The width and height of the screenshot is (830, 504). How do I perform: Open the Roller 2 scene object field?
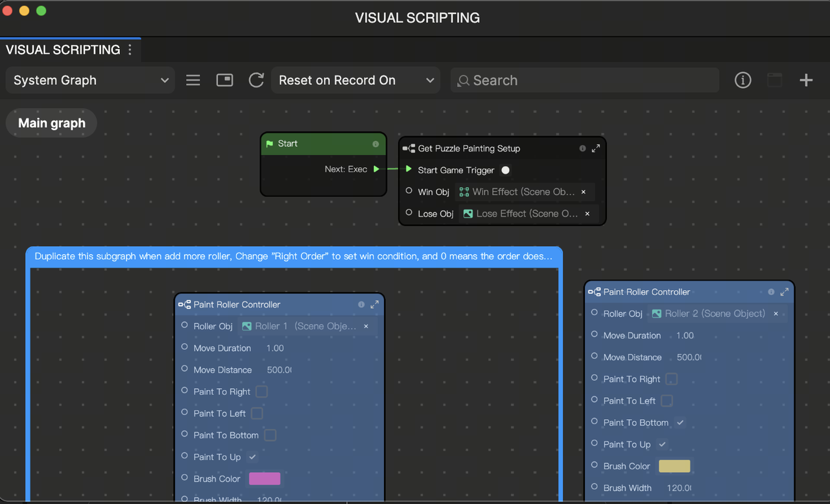click(716, 314)
